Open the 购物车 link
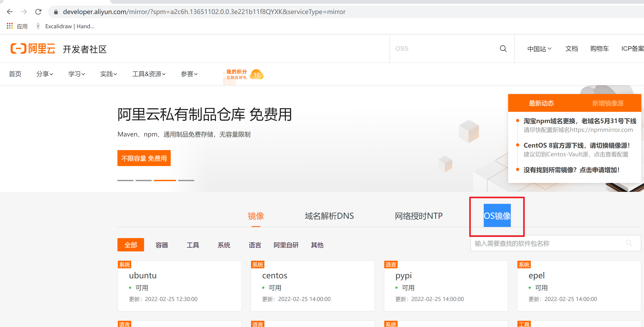 (x=599, y=49)
